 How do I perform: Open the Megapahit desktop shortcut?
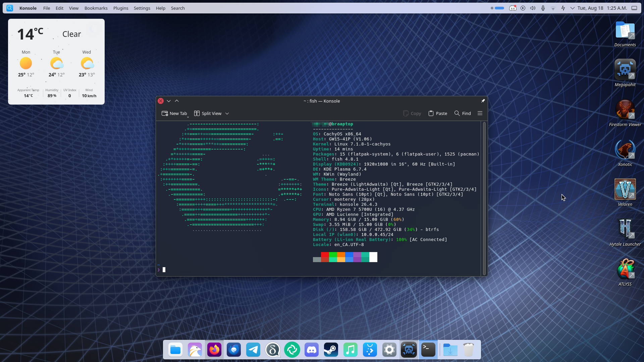click(x=625, y=73)
